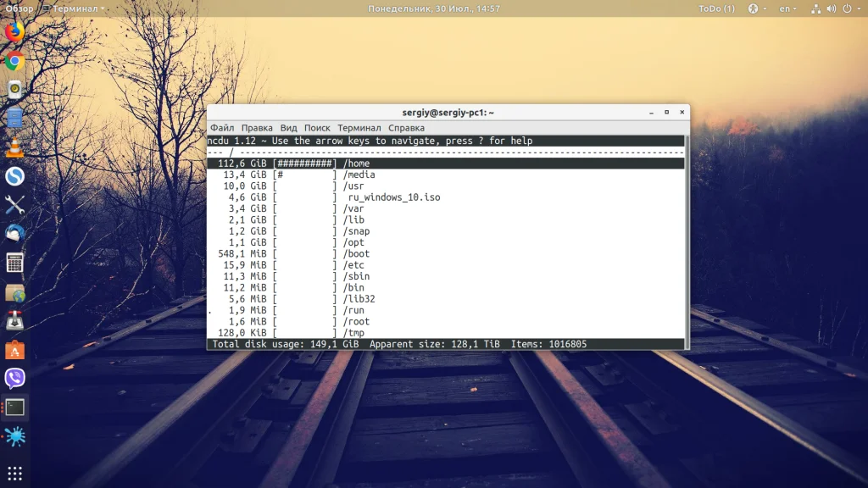Screen dimensions: 868x488
Task: Select the /snap row
Action: [x=446, y=231]
